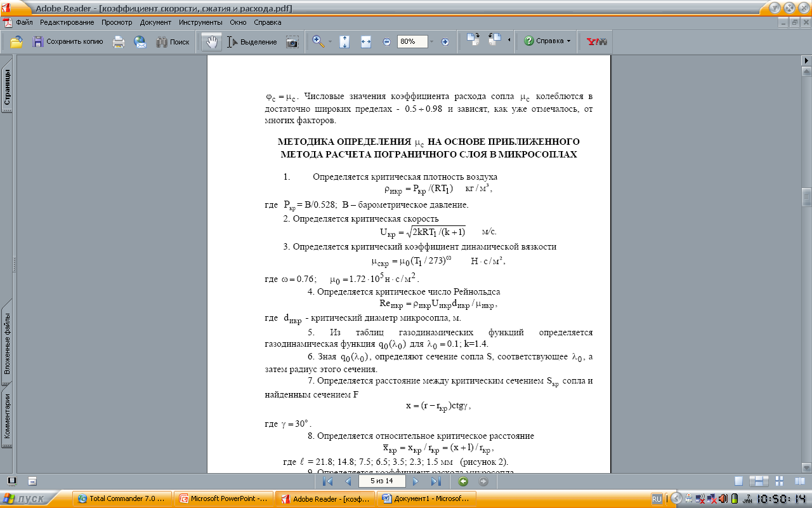The image size is (812, 508).
Task: Expand the navigation pane arrow at top right
Action: point(806,60)
